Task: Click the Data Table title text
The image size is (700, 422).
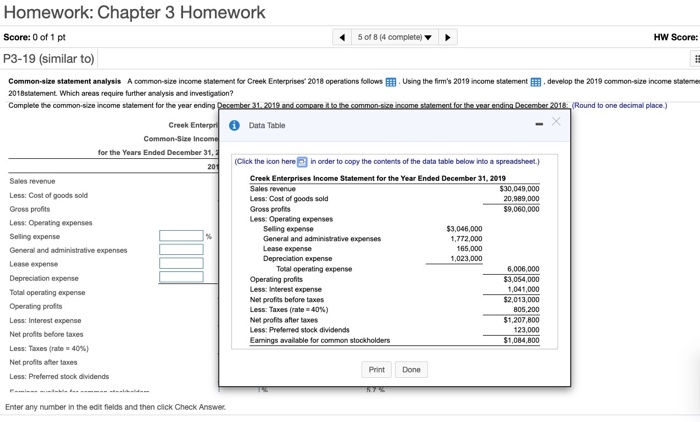Action: 267,125
